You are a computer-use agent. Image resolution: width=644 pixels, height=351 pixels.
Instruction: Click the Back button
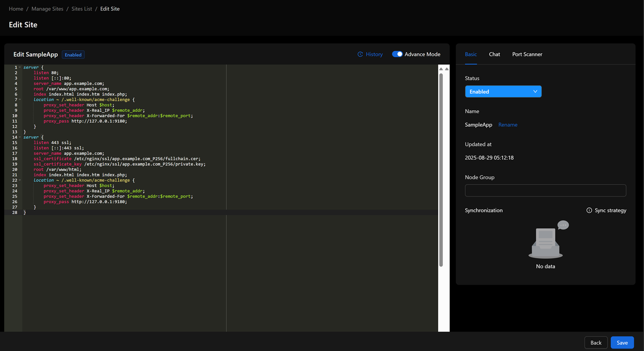click(x=596, y=342)
